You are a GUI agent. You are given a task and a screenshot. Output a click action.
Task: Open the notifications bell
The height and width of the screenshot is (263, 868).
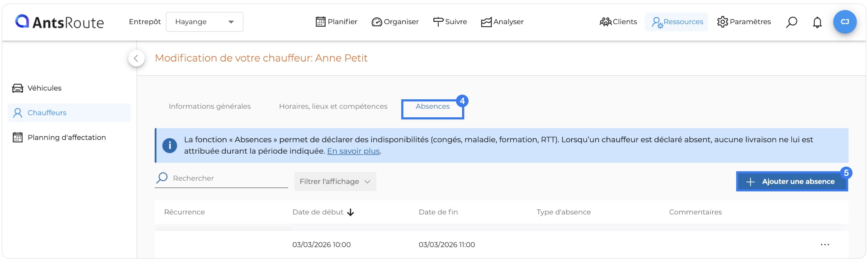(817, 22)
